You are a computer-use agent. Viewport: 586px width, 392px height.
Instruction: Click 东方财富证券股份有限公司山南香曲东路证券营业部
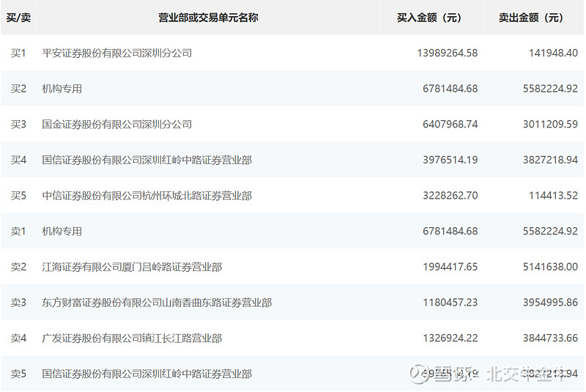pos(157,303)
